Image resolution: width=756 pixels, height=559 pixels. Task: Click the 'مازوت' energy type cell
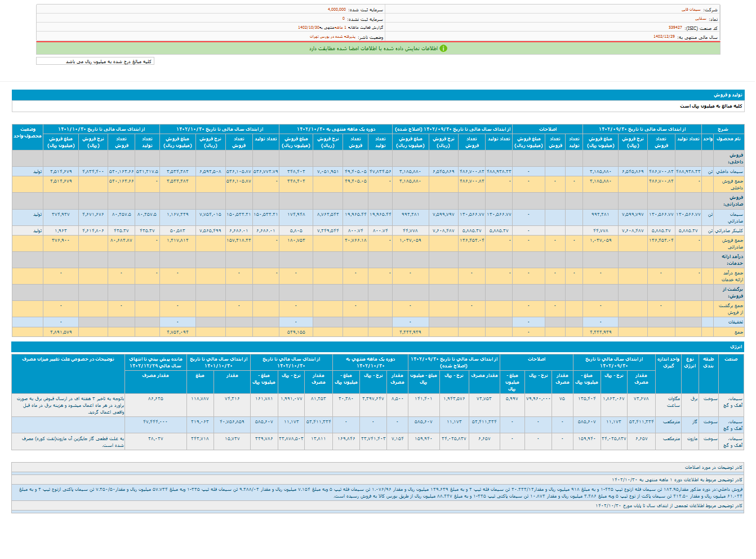(x=692, y=438)
